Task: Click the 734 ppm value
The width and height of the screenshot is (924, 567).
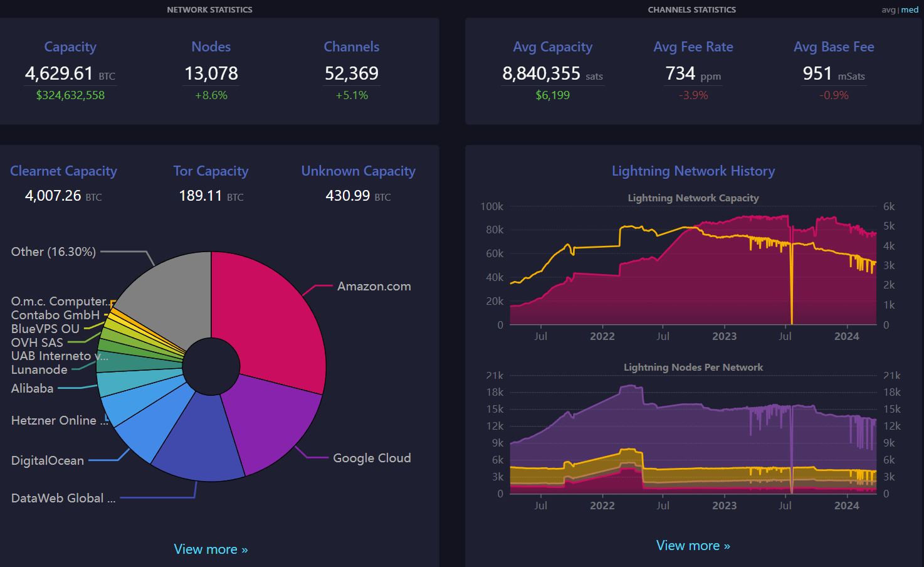Action: [693, 73]
